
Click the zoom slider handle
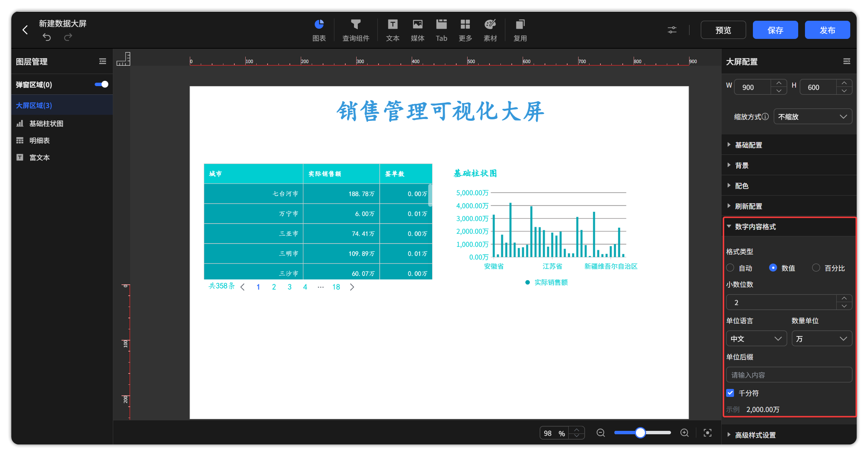[x=640, y=433]
